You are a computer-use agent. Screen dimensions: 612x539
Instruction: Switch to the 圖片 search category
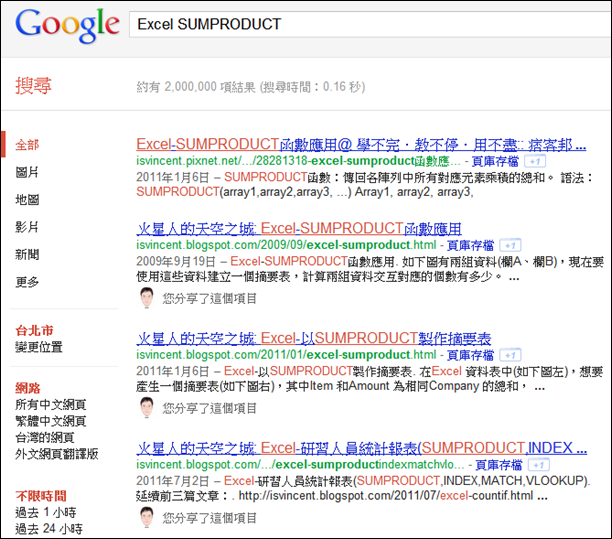tap(27, 172)
